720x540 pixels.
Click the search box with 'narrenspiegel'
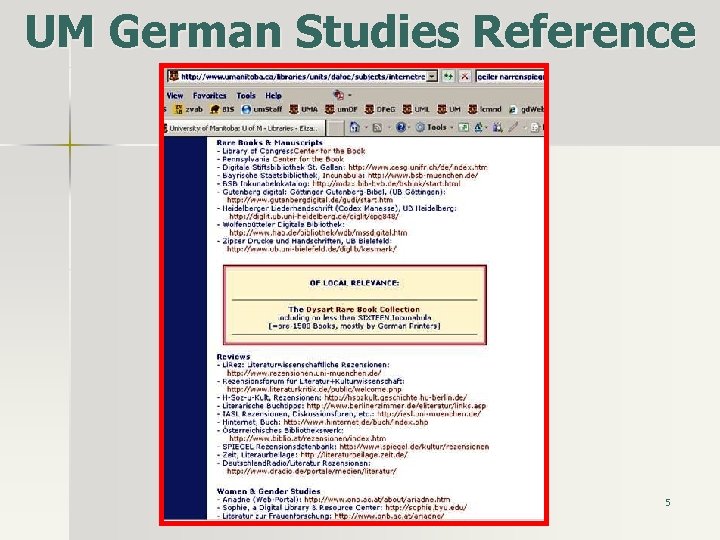coord(510,76)
